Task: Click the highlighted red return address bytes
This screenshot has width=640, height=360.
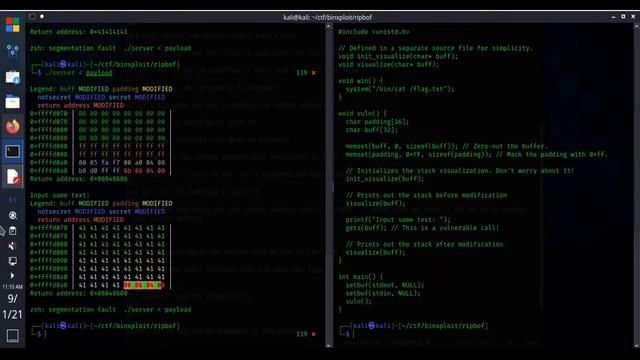Action: (144, 285)
